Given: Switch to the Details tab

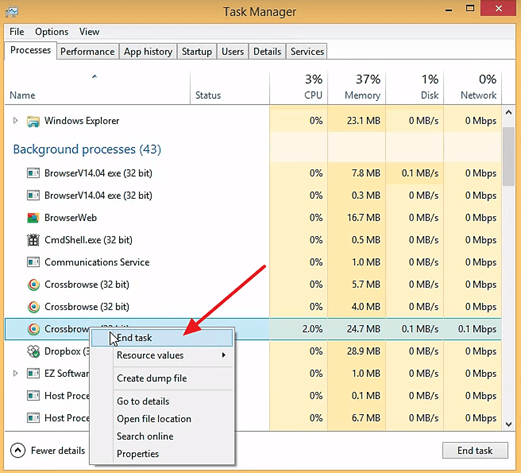Looking at the screenshot, I should coord(267,52).
